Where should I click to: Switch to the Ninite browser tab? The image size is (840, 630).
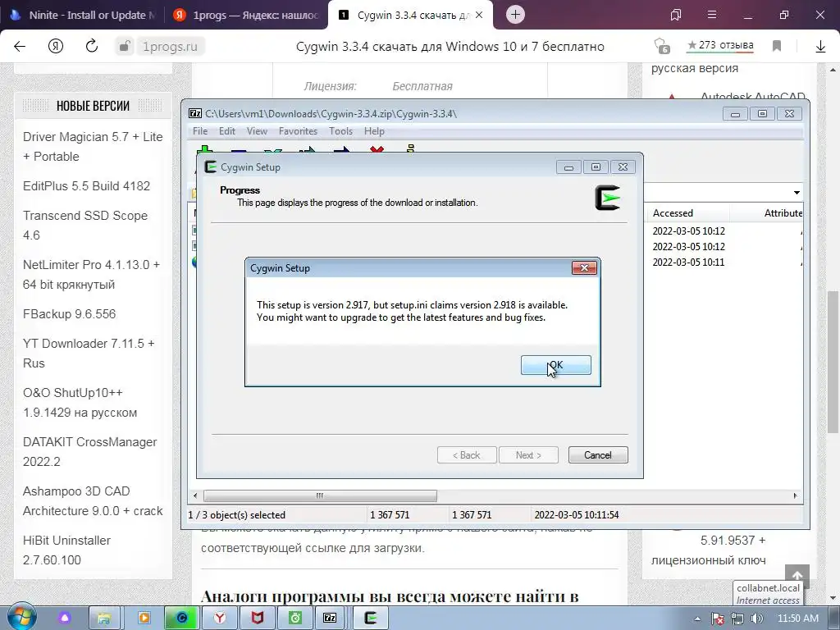(x=82, y=15)
